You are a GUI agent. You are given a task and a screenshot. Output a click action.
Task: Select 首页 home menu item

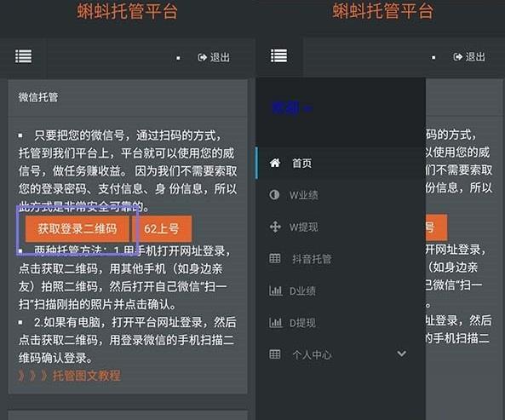pos(341,163)
